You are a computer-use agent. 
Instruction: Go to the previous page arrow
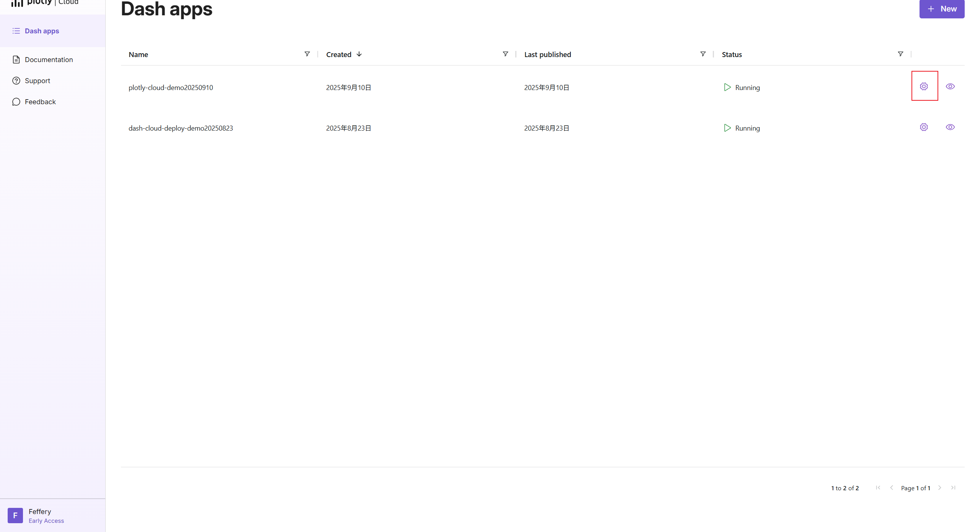click(x=892, y=488)
